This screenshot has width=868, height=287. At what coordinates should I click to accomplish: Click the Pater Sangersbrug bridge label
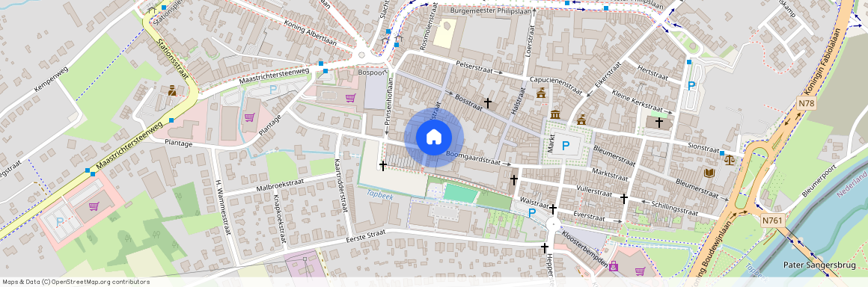click(820, 265)
